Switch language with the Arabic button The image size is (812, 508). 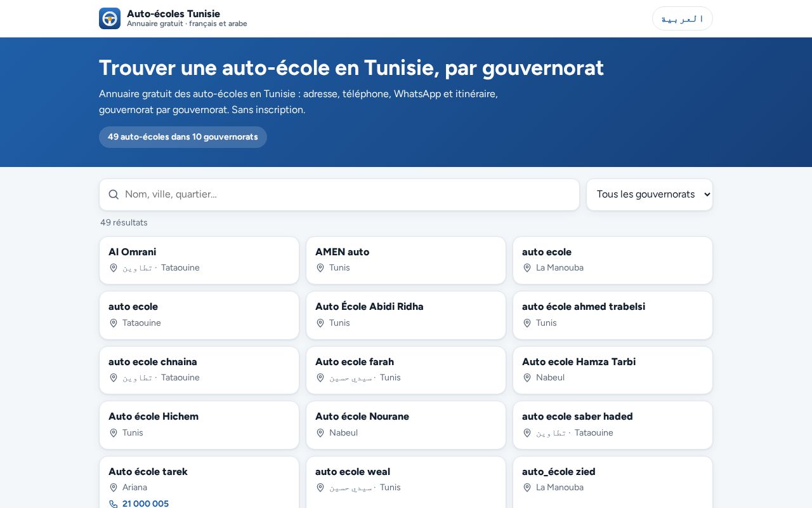(683, 18)
